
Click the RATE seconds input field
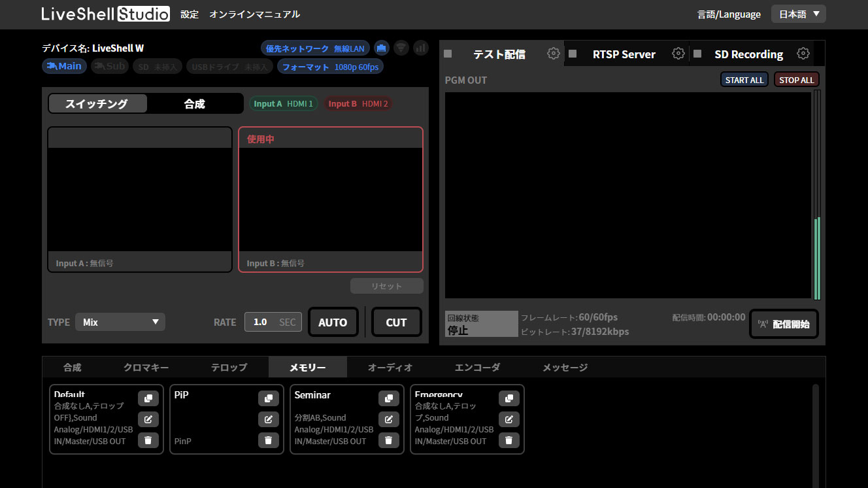tap(273, 322)
